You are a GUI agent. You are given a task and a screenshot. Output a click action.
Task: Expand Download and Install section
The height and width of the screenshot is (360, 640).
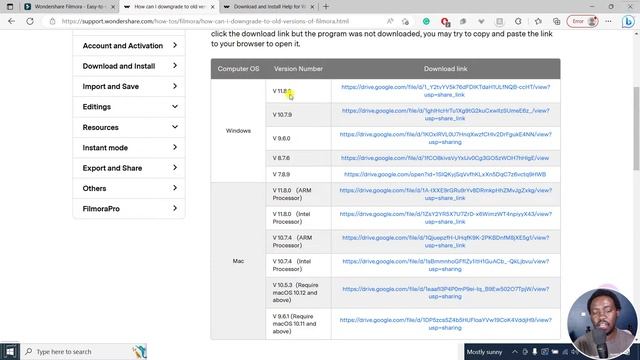pyautogui.click(x=129, y=66)
